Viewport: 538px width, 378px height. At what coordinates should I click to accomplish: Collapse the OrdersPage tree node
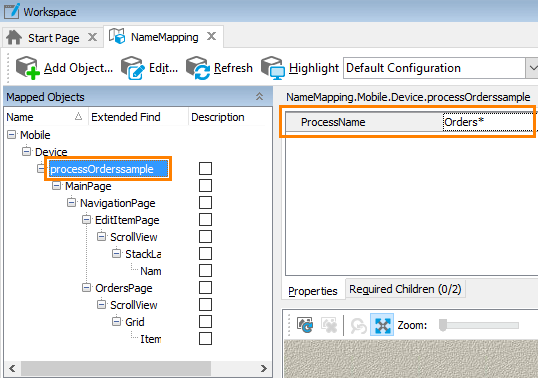coord(86,287)
